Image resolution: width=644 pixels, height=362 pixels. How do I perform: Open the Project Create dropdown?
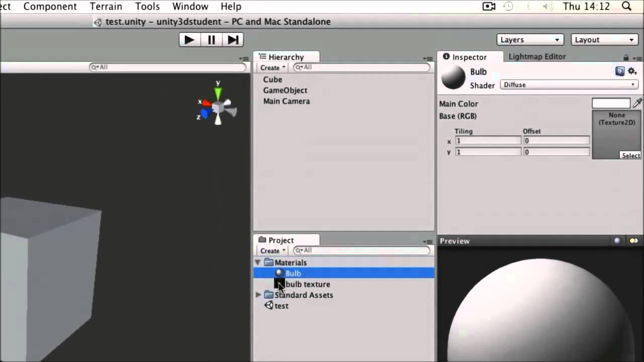click(x=273, y=250)
